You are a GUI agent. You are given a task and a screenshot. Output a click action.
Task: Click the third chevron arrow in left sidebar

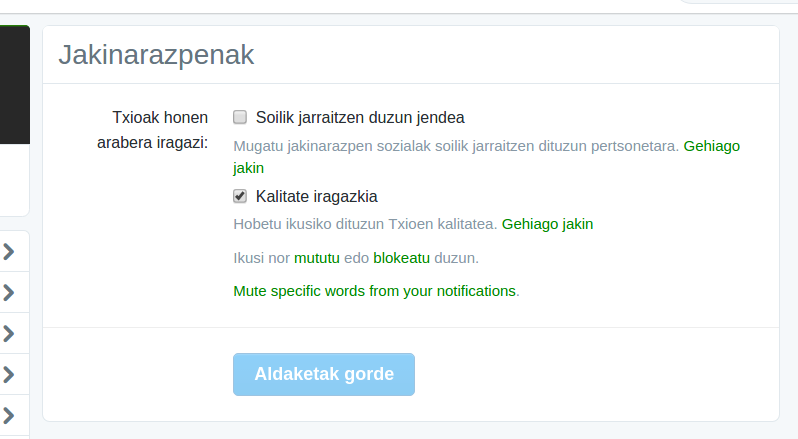coord(9,333)
